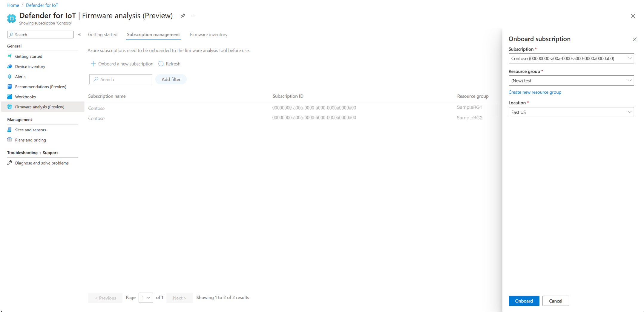
Task: Open Recommendations (Preview) in the sidebar
Action: [x=41, y=87]
